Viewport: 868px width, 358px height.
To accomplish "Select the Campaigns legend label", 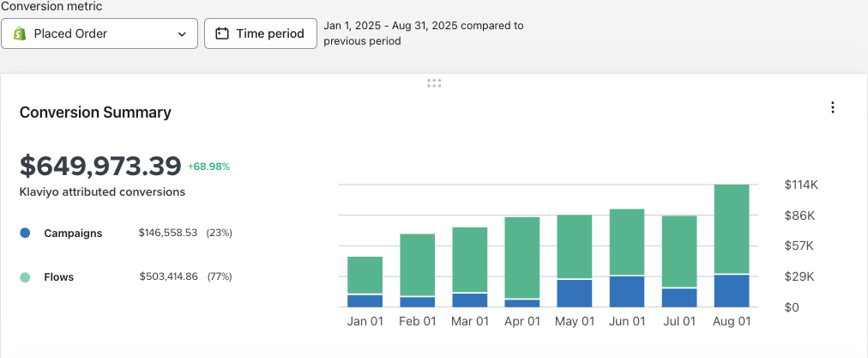I will tap(73, 234).
